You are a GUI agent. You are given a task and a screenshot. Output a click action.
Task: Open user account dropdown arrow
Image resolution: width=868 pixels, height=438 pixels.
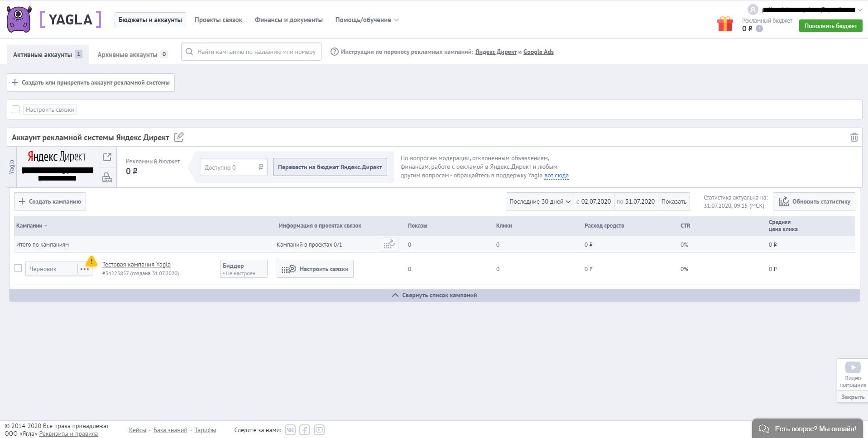coord(860,10)
